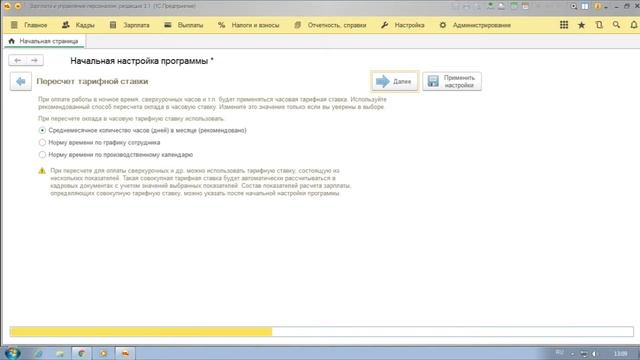
Task: Switch to the Начальная страница tab
Action: [x=44, y=41]
